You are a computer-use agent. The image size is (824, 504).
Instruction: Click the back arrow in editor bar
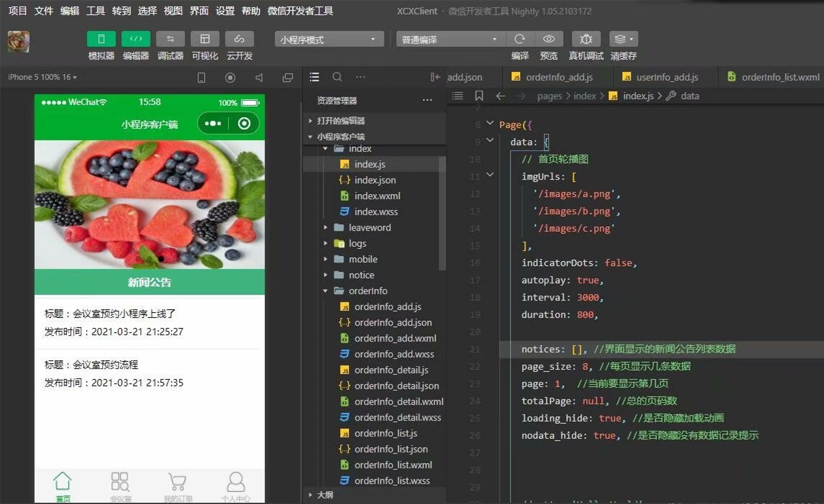tap(500, 96)
